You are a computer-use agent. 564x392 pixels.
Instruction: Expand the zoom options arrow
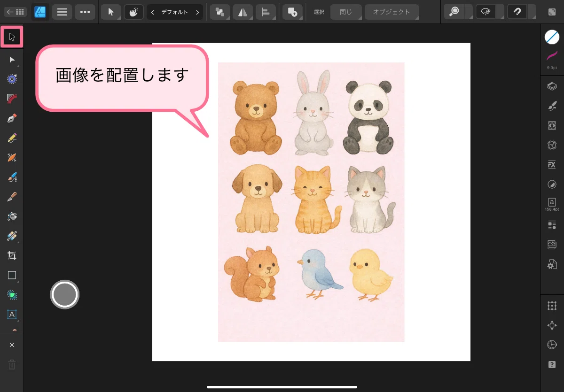pyautogui.click(x=468, y=12)
